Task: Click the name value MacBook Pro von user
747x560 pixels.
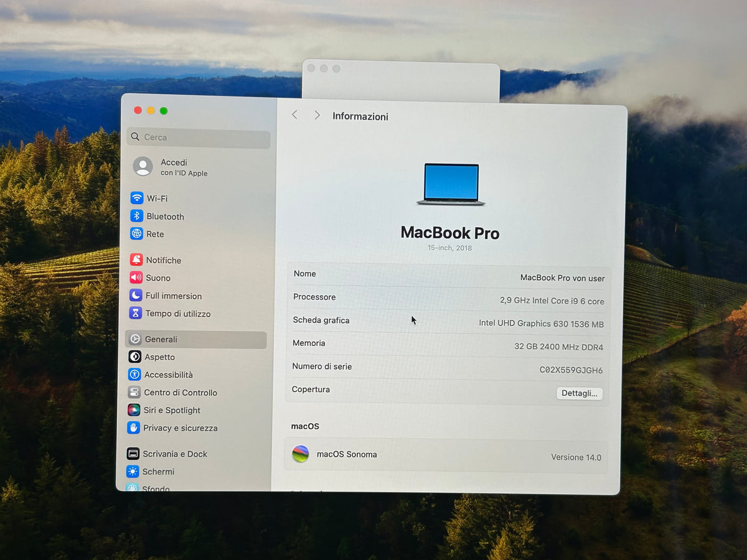Action: pyautogui.click(x=562, y=278)
